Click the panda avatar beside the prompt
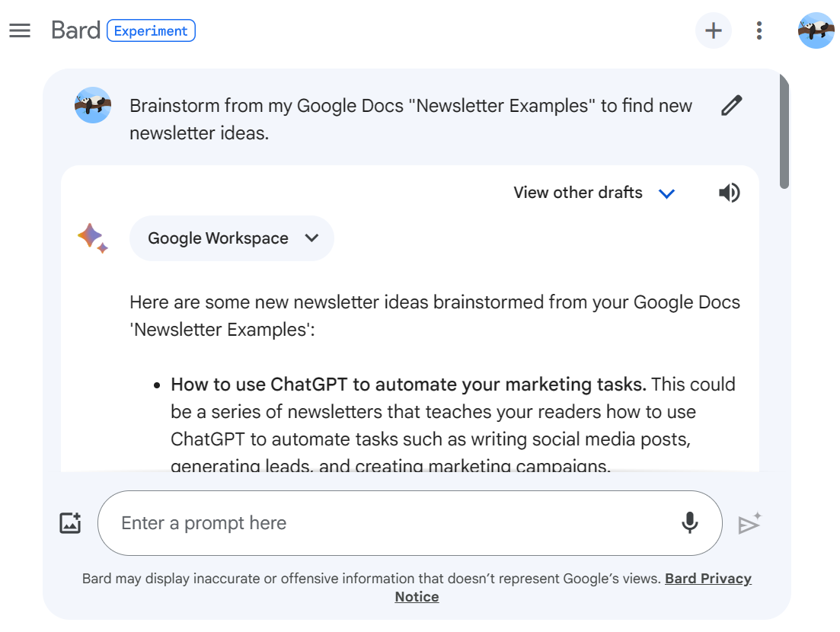 (x=93, y=105)
